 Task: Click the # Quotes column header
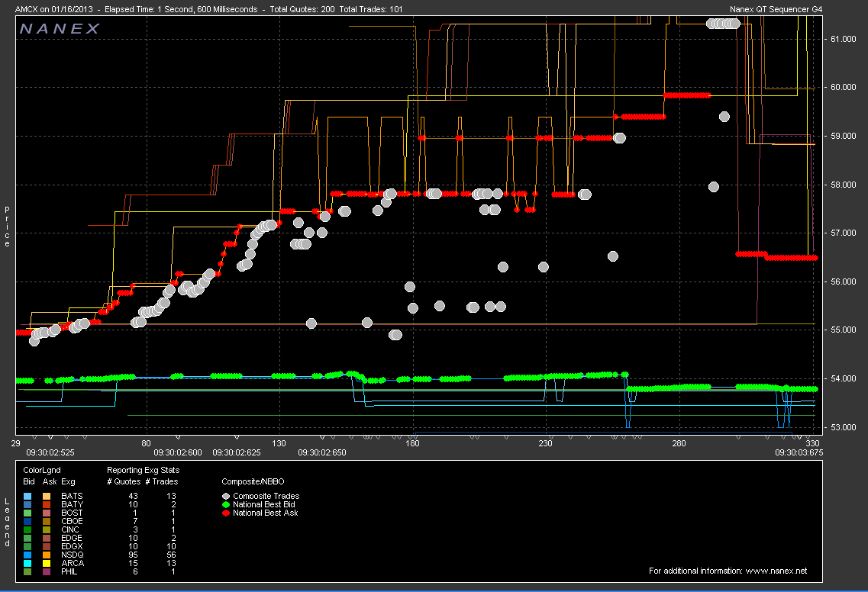click(x=124, y=481)
